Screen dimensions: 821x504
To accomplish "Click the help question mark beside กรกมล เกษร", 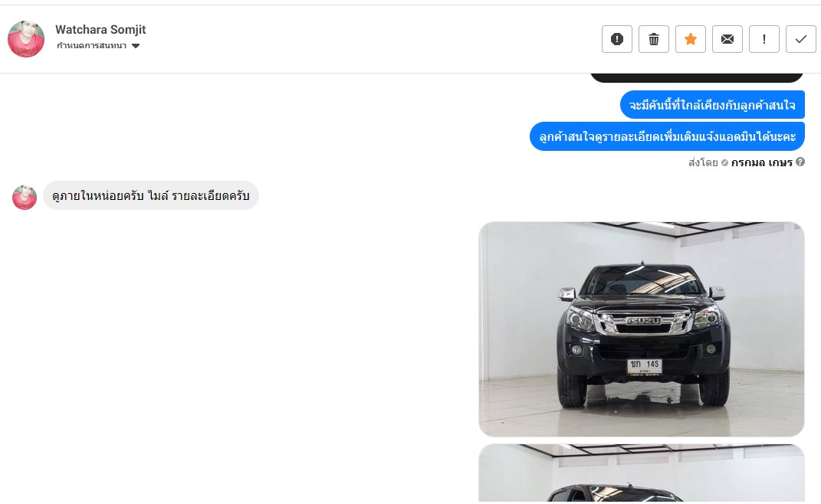I will 800,162.
